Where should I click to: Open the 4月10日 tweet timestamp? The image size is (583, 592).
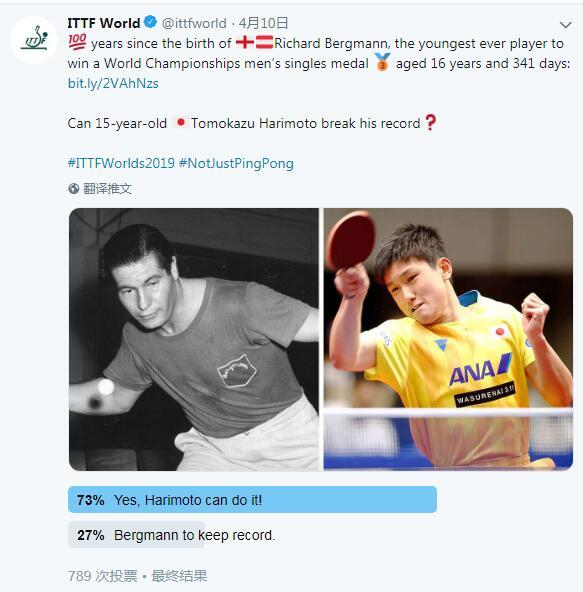pos(263,23)
